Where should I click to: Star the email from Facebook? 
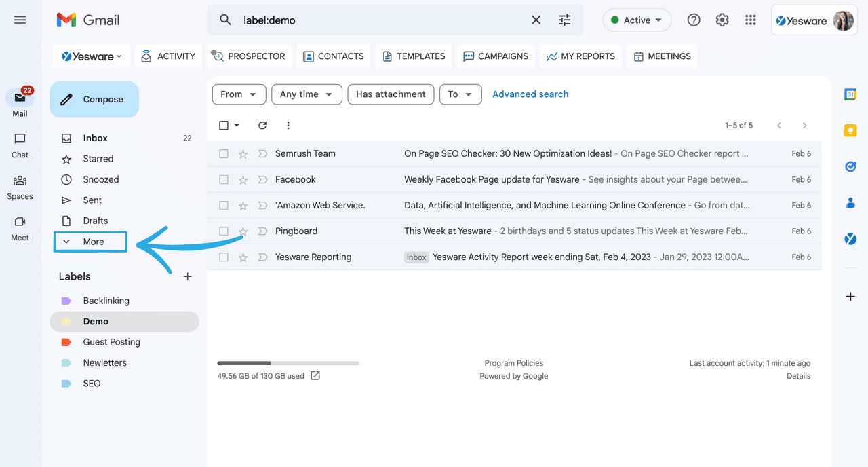(242, 179)
